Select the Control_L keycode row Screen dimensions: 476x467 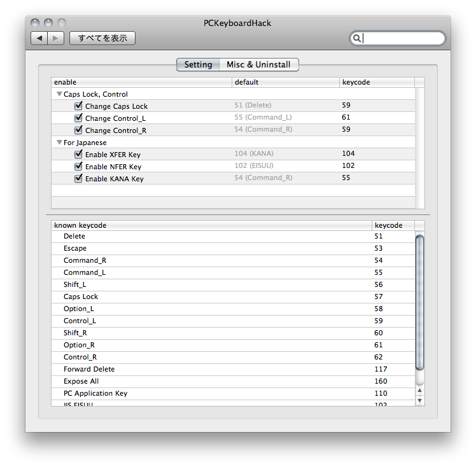coord(233,321)
